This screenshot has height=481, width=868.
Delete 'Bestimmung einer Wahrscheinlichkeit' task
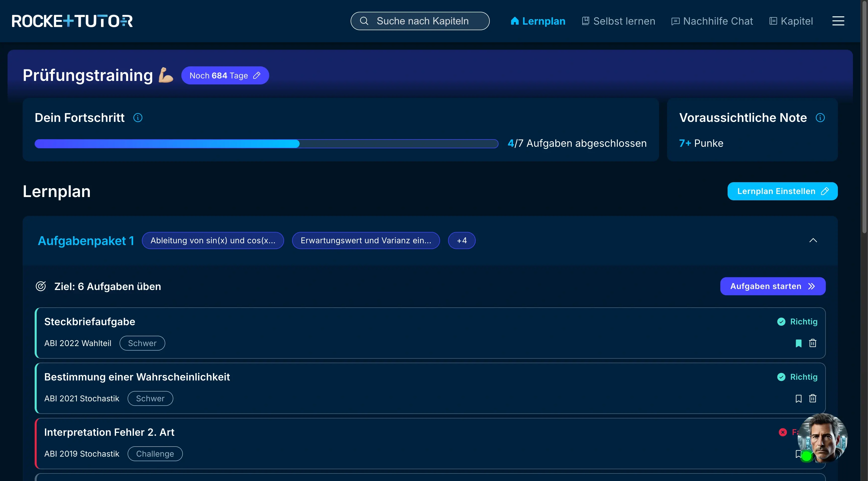click(x=813, y=398)
